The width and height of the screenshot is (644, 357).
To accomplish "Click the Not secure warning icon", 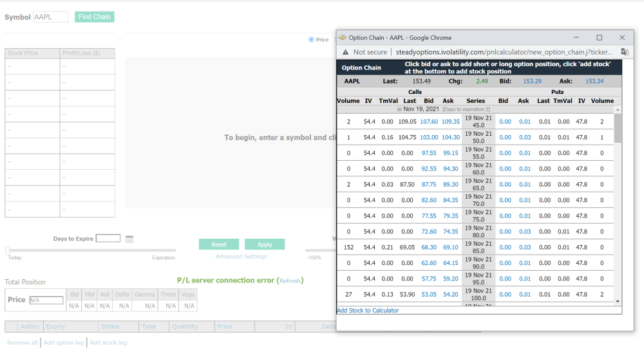I will point(345,52).
